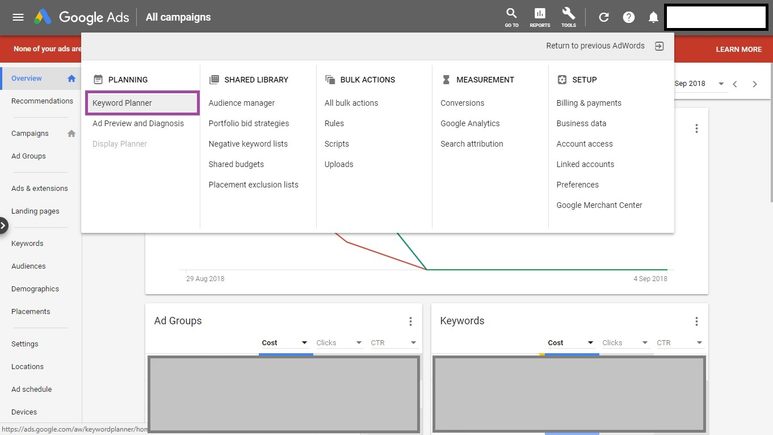773x435 pixels.
Task: Open the Clicks dropdown in Ad Groups
Action: coord(339,343)
